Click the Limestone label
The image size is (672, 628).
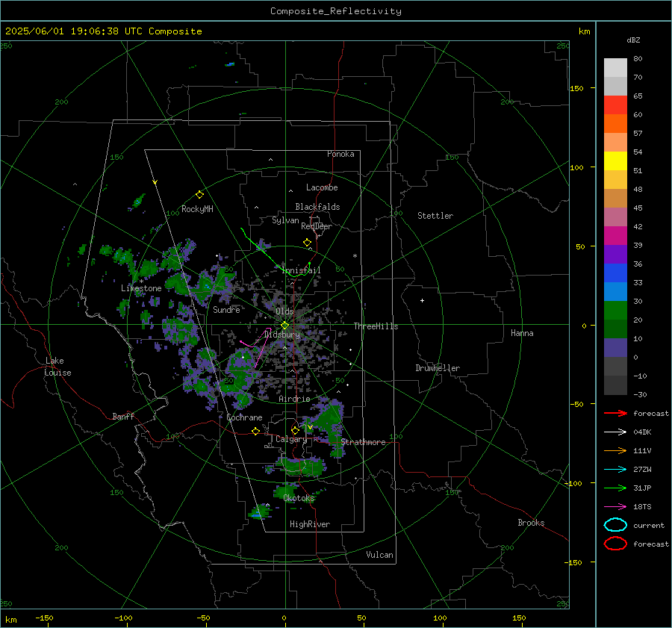(x=141, y=288)
